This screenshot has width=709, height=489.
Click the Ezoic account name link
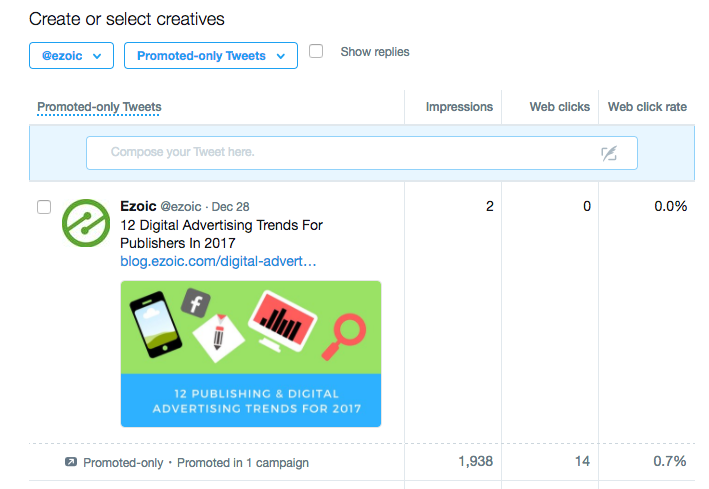tap(137, 206)
